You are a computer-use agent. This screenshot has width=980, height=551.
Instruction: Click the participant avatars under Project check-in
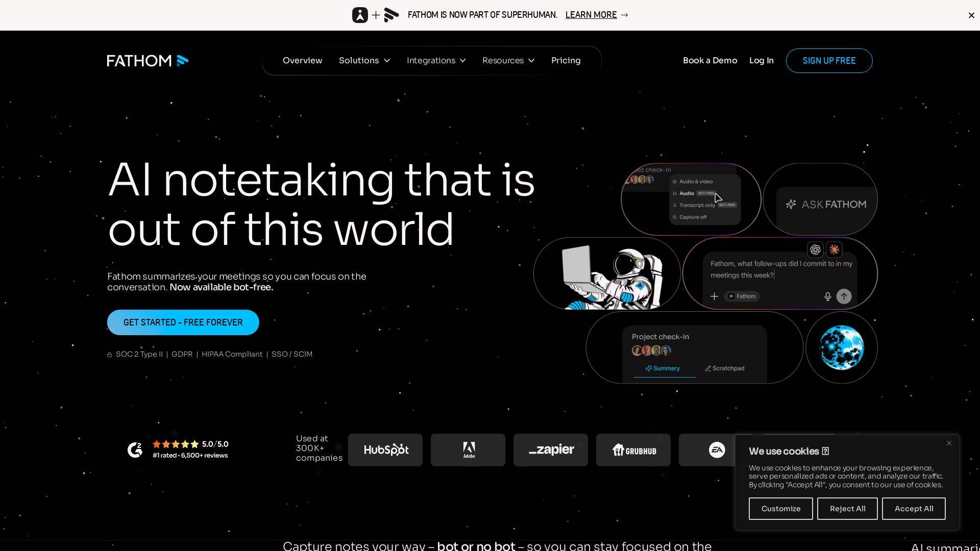pyautogui.click(x=651, y=350)
